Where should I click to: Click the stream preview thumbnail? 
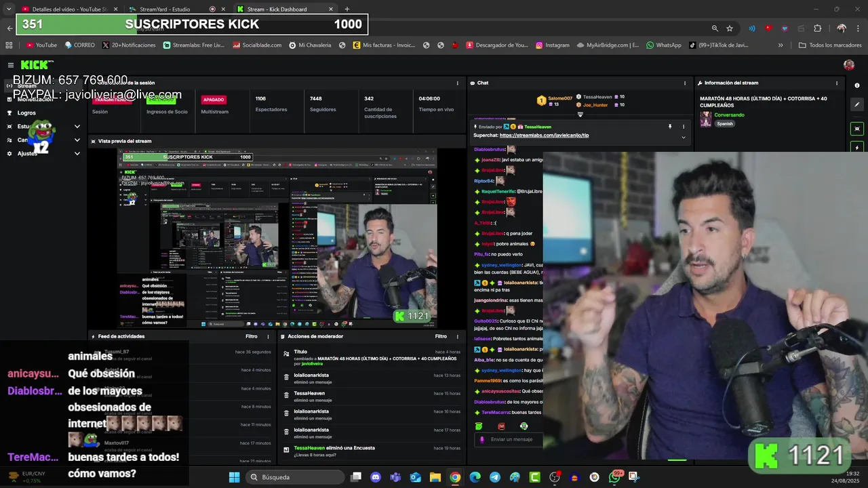[277, 238]
